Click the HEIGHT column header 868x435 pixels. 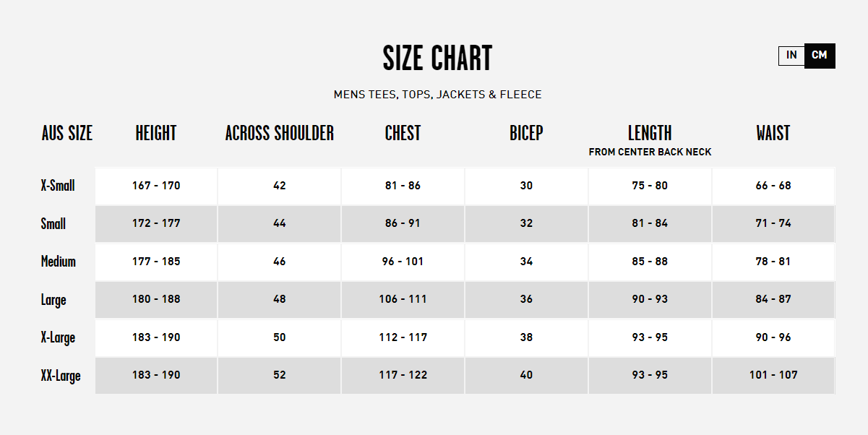[156, 133]
